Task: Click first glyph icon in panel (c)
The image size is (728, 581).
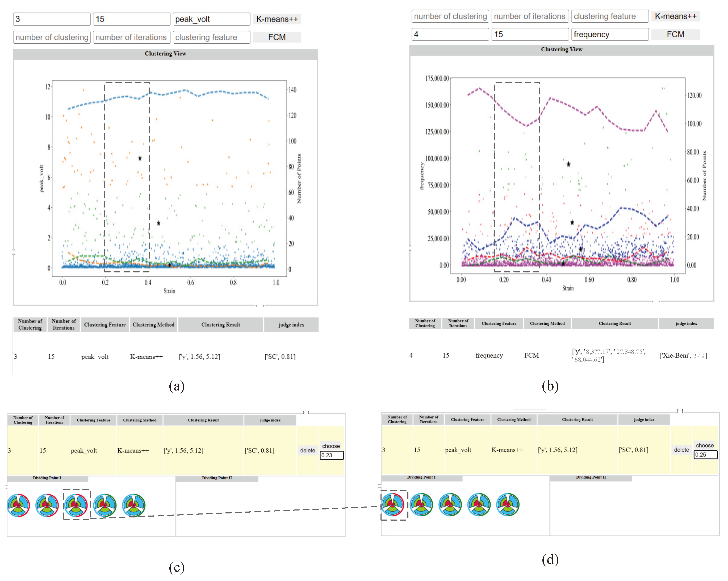Action: coord(19,505)
